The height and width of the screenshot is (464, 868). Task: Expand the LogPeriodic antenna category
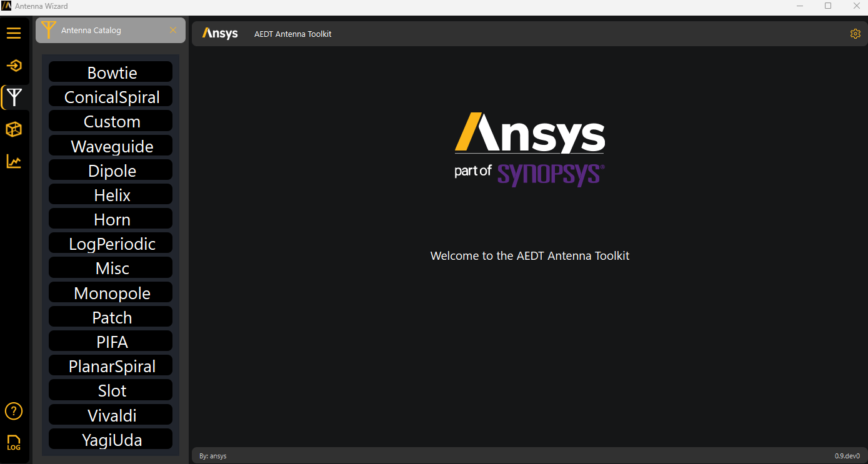(111, 243)
